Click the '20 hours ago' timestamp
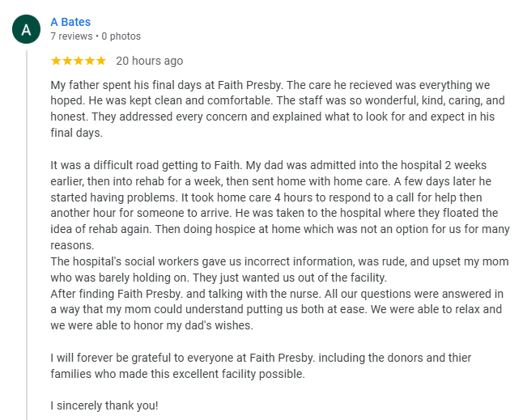Image resolution: width=523 pixels, height=420 pixels. click(150, 61)
